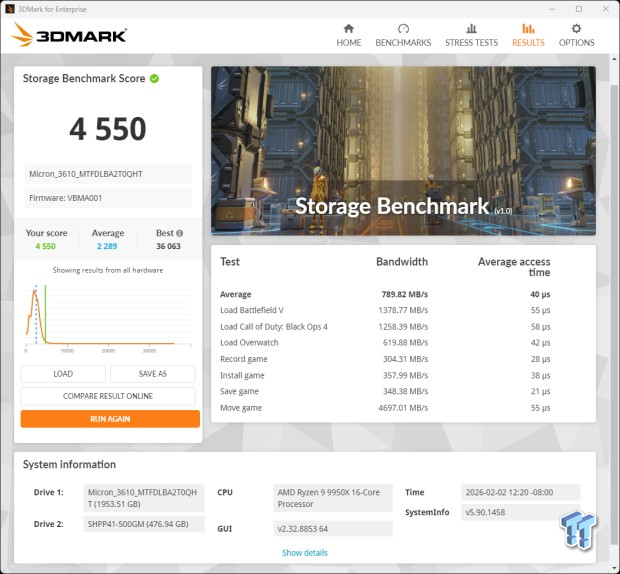Click the Home house icon
The width and height of the screenshot is (620, 574).
click(x=349, y=29)
